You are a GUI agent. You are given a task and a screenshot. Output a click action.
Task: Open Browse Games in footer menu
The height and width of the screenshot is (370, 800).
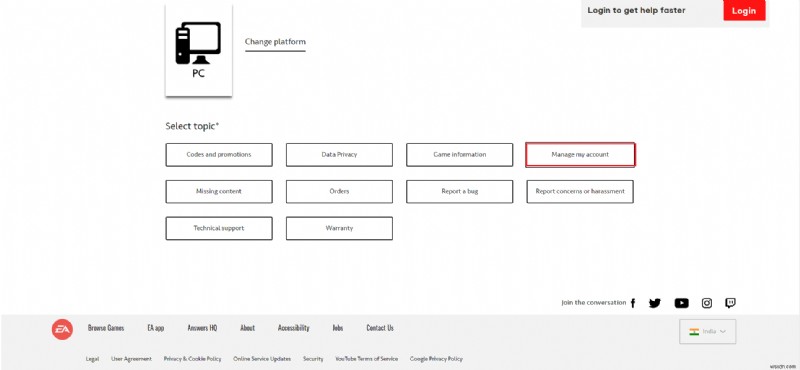106,328
